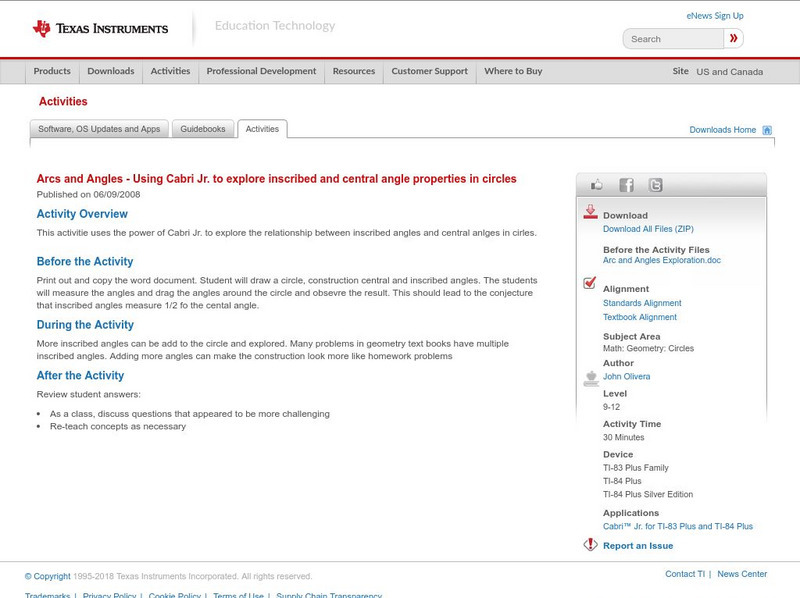
Task: Switch to the Guidebooks tab
Action: tap(203, 129)
